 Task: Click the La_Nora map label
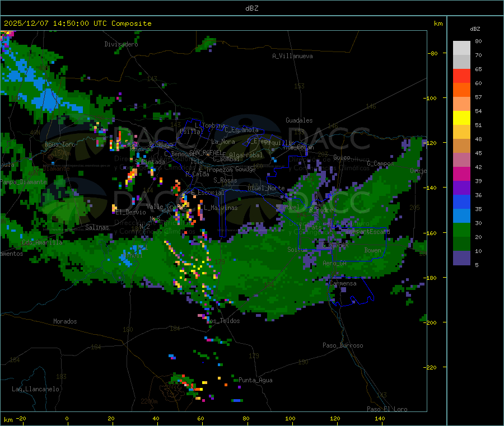[x=223, y=142]
